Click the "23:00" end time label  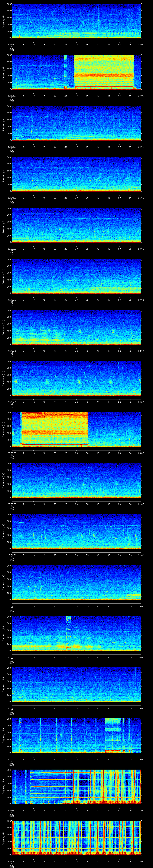[x=141, y=96]
